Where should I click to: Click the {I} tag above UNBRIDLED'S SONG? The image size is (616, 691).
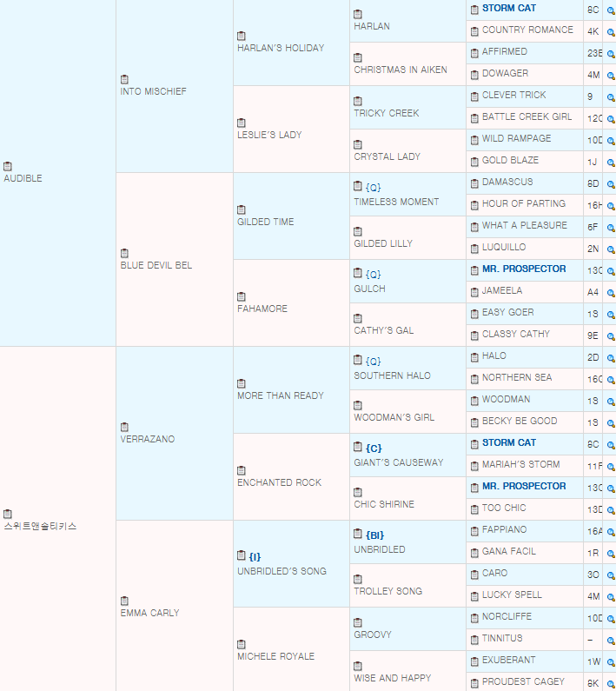[x=255, y=556]
